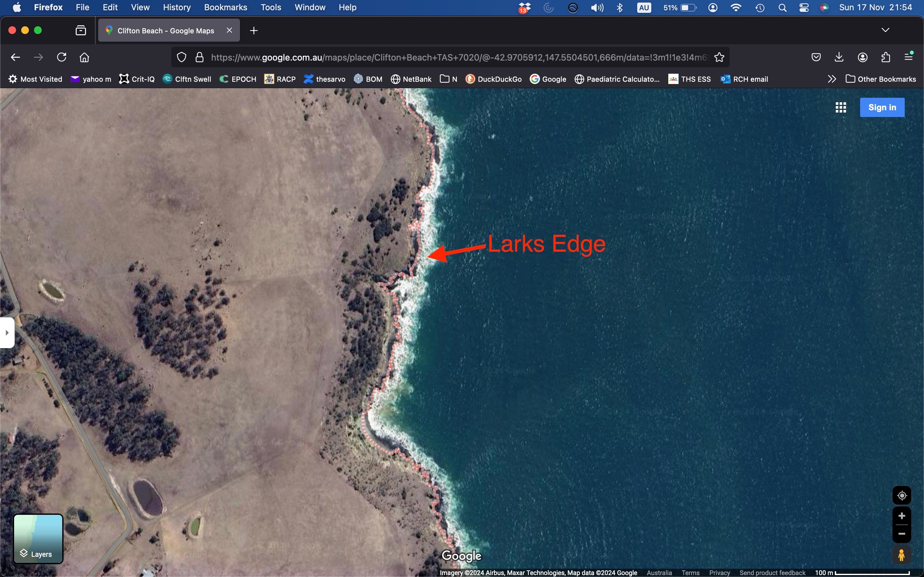Open the Other Bookmarks folder
Screen dimensions: 924x577
tap(880, 79)
